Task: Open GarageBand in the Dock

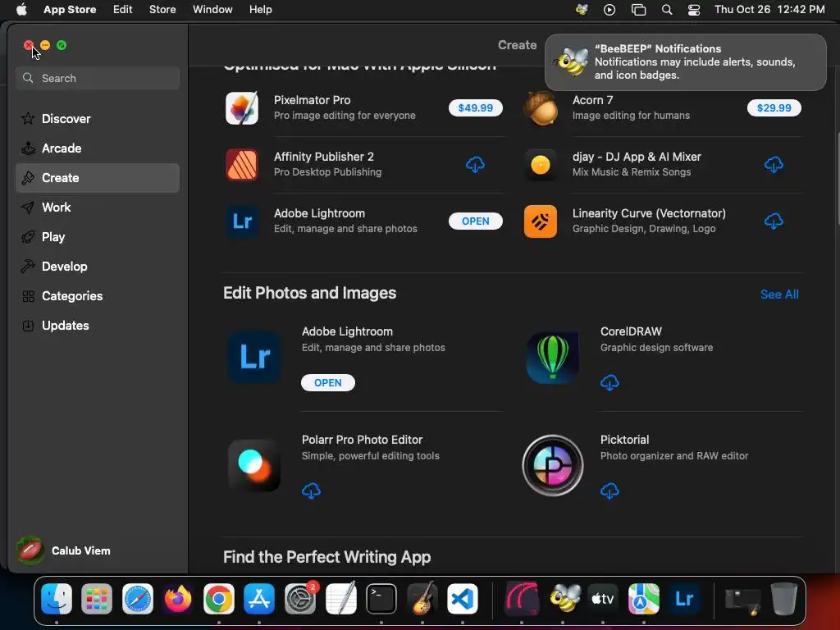Action: click(x=422, y=598)
